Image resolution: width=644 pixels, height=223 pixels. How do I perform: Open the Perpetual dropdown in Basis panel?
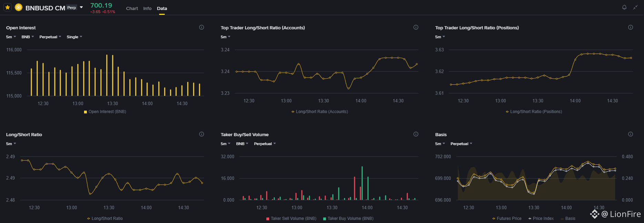point(461,144)
